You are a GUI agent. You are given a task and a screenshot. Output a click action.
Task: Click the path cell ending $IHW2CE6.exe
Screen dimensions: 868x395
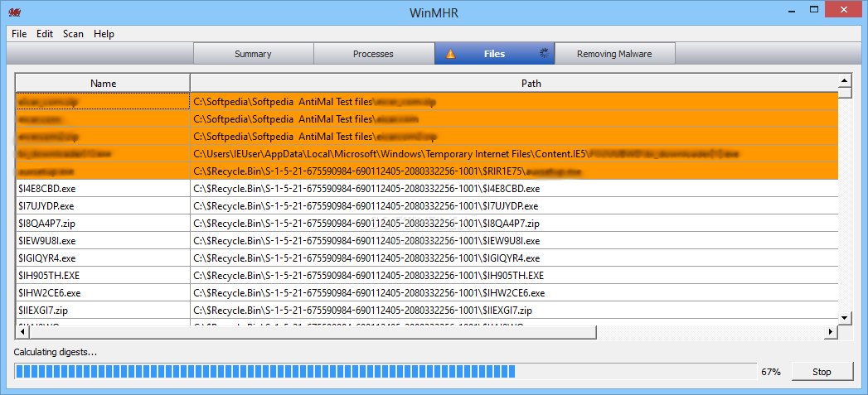pos(514,292)
